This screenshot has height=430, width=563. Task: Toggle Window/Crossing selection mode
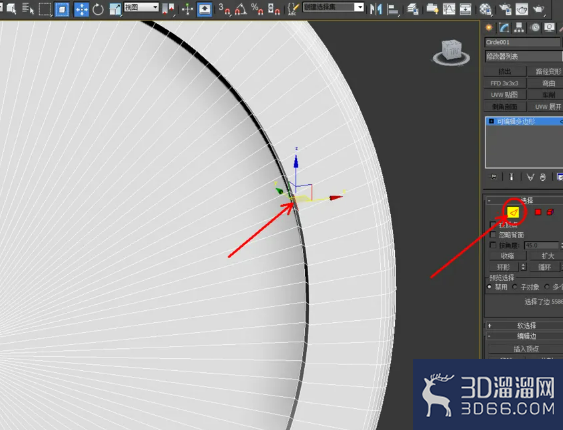tap(62, 9)
